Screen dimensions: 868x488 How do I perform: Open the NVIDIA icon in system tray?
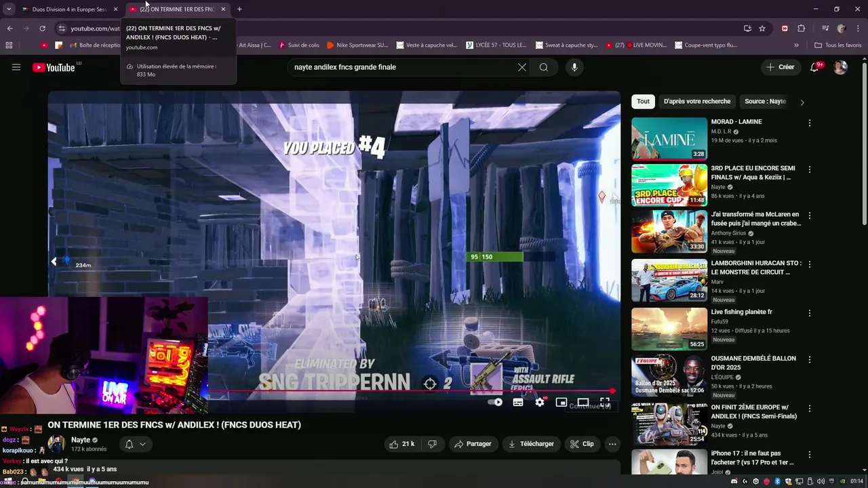tap(844, 481)
